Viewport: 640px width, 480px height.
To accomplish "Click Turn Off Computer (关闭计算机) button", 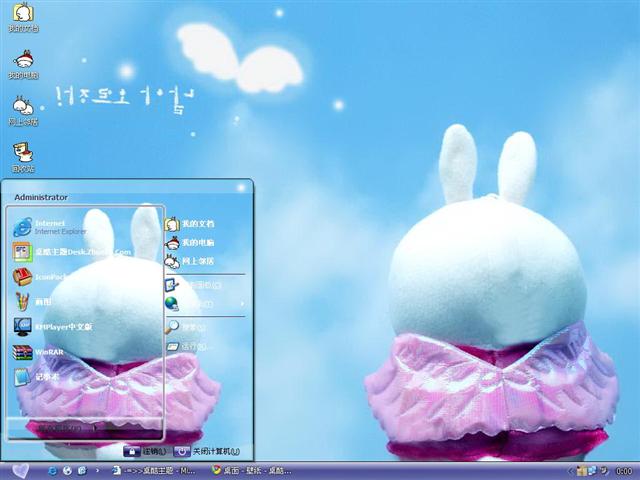I will [x=208, y=451].
